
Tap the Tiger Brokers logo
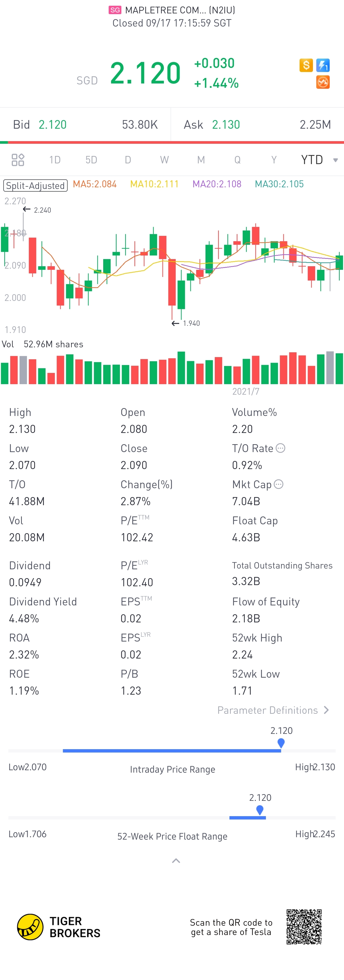pos(30,927)
